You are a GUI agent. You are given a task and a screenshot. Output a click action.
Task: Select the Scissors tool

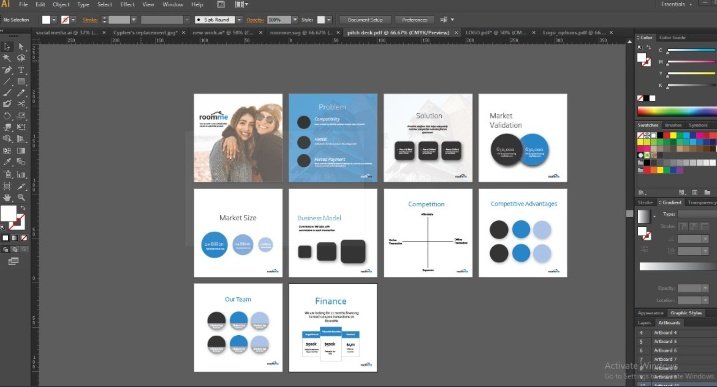(21, 104)
